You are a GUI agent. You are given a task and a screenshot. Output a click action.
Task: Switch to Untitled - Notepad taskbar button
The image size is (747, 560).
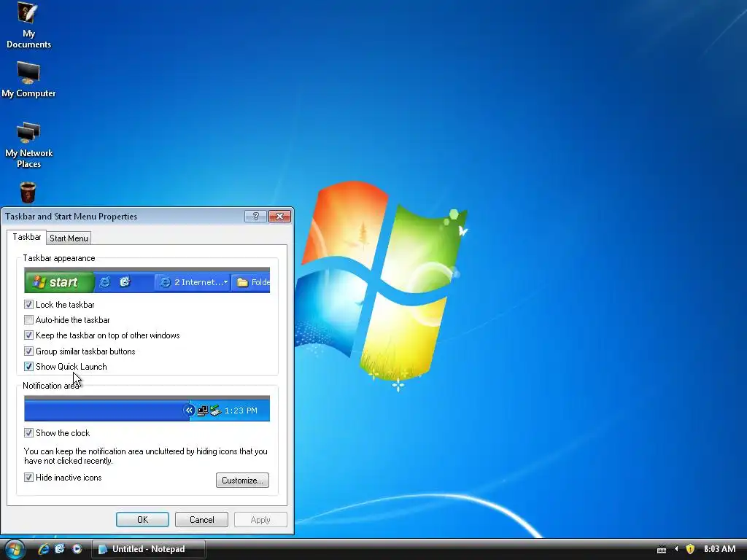pyautogui.click(x=148, y=549)
